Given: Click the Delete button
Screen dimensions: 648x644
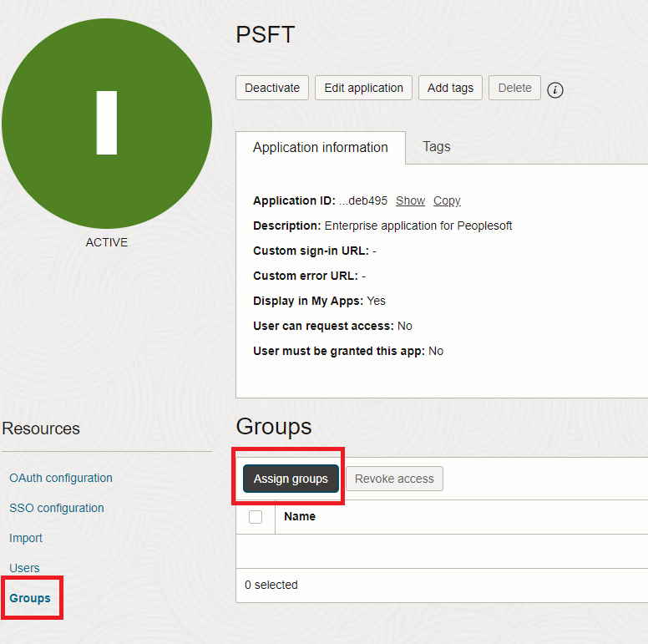Looking at the screenshot, I should point(514,88).
